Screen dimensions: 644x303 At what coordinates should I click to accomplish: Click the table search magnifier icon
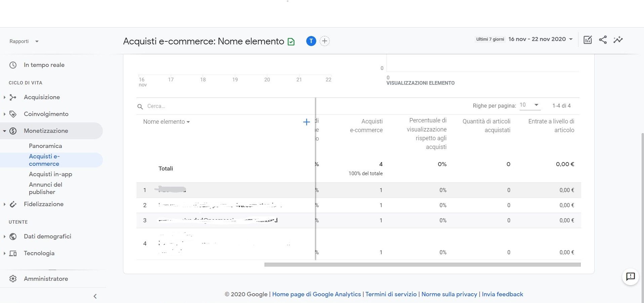140,107
